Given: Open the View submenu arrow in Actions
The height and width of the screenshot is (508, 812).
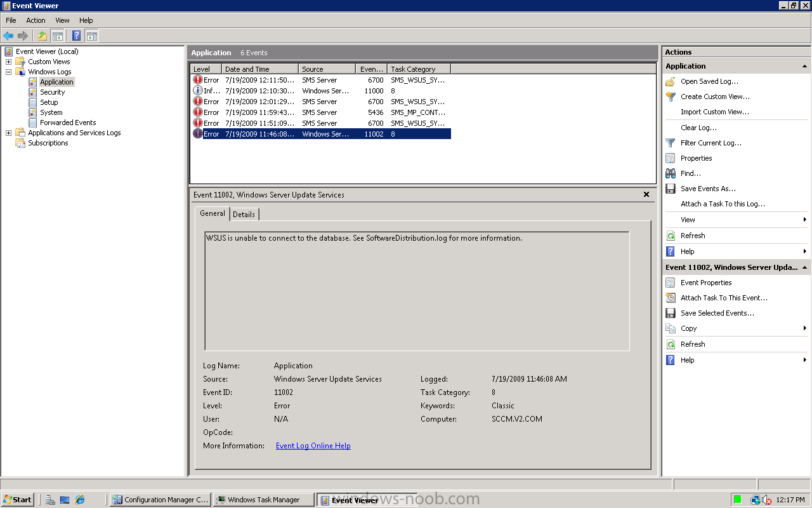Looking at the screenshot, I should (804, 220).
